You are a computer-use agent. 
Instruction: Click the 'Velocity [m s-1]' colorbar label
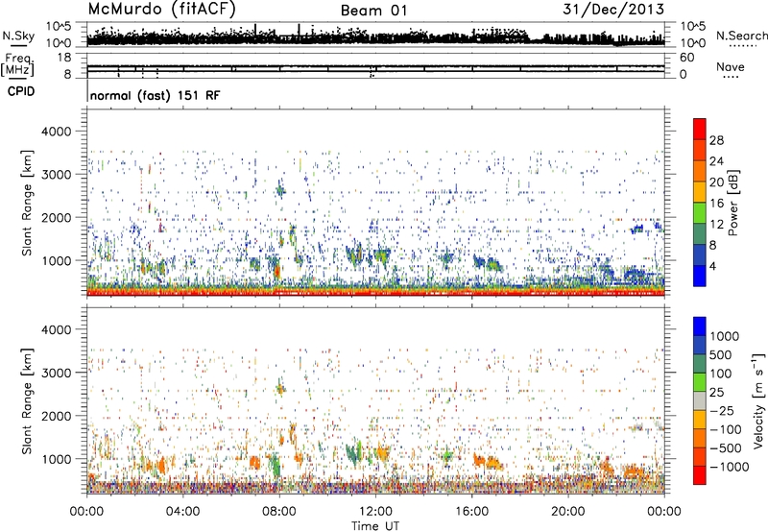pos(758,400)
